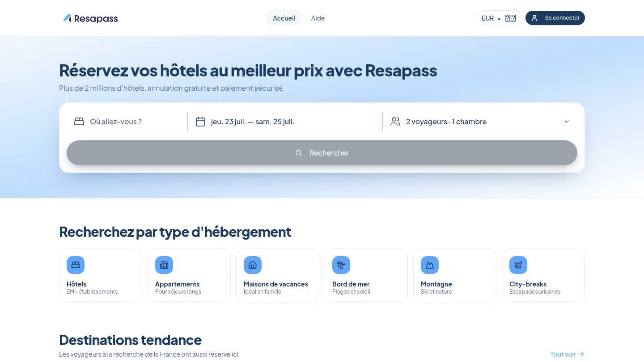Click the Bord de mer palm icon

pos(341,265)
